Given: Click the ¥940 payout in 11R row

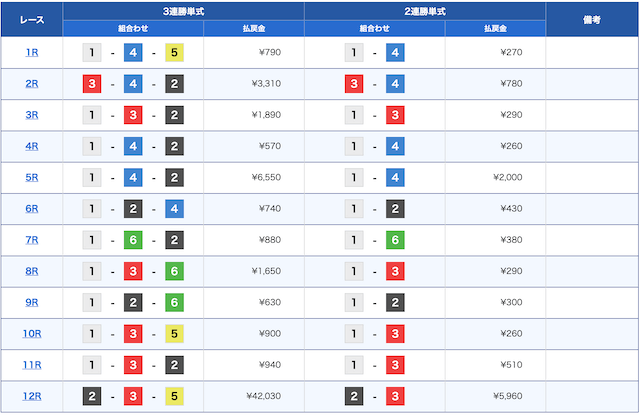Looking at the screenshot, I should pyautogui.click(x=270, y=364).
